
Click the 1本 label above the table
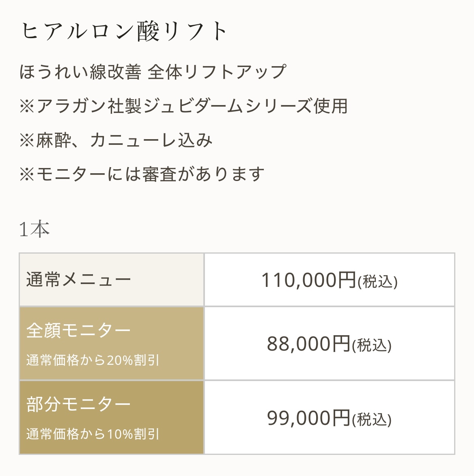pyautogui.click(x=34, y=230)
